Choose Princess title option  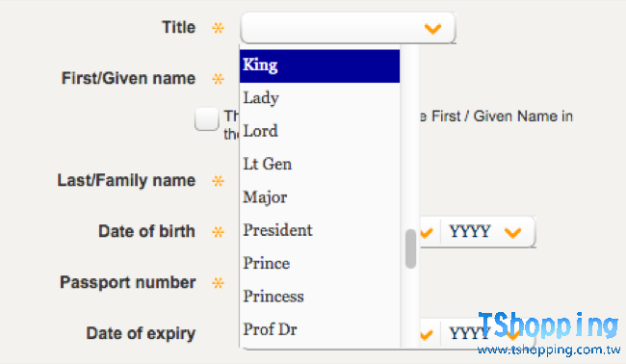tap(320, 298)
